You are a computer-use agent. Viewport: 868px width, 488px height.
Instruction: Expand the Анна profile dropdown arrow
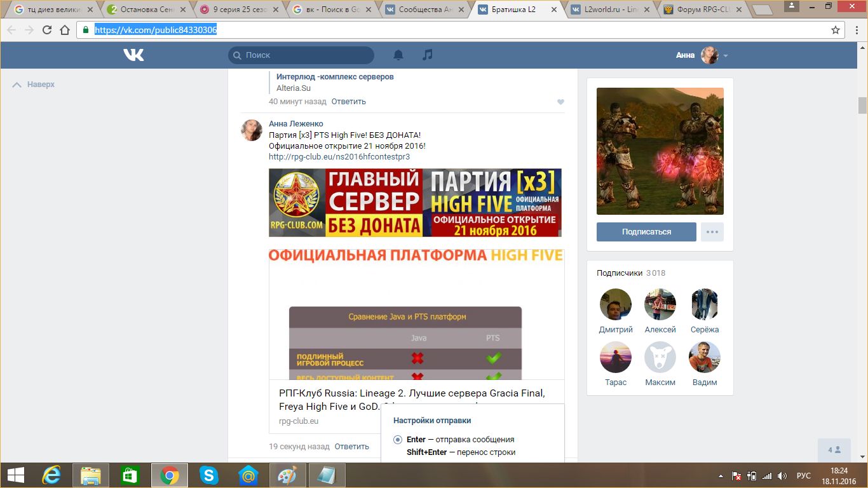pos(726,56)
